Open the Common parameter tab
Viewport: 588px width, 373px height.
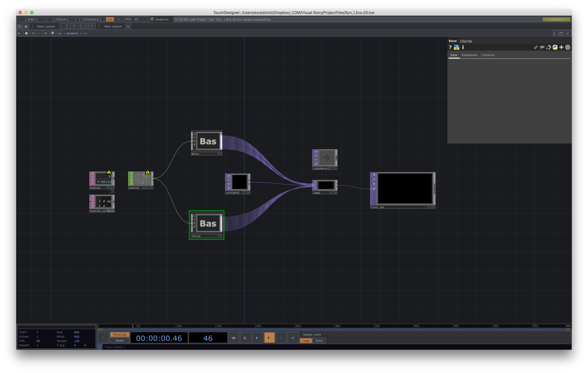488,55
